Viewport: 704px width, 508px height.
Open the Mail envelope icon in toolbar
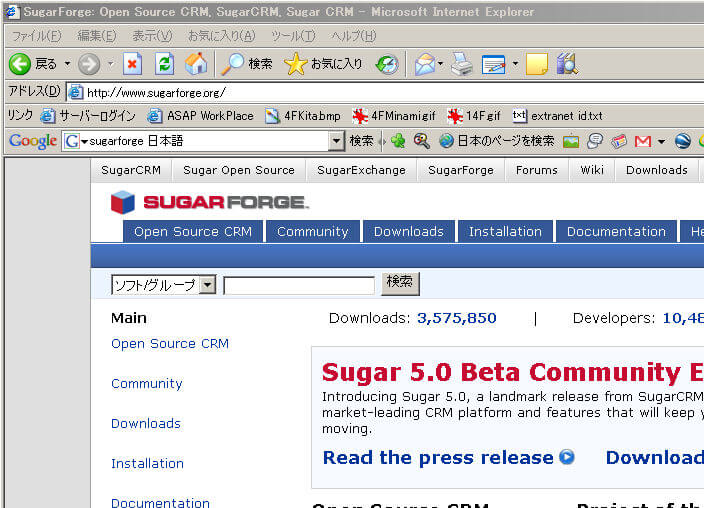click(424, 64)
